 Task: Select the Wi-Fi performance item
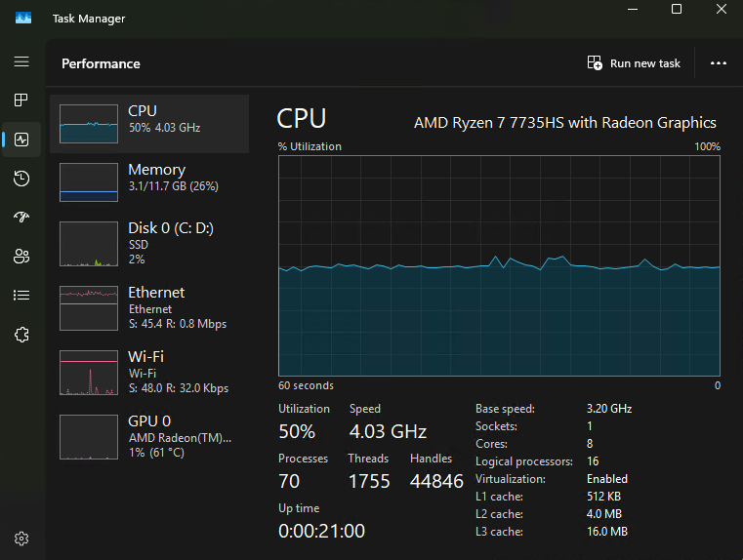pyautogui.click(x=149, y=372)
